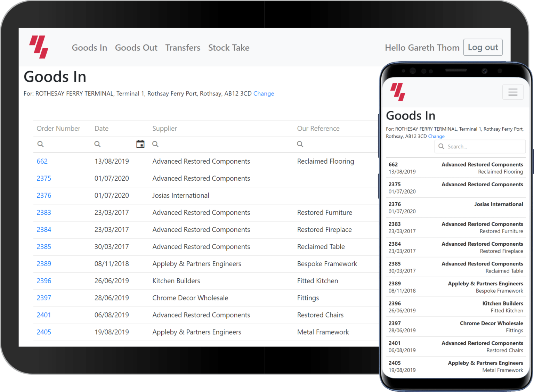Open order number 2389 link
Image resolution: width=534 pixels, height=392 pixels.
click(44, 264)
